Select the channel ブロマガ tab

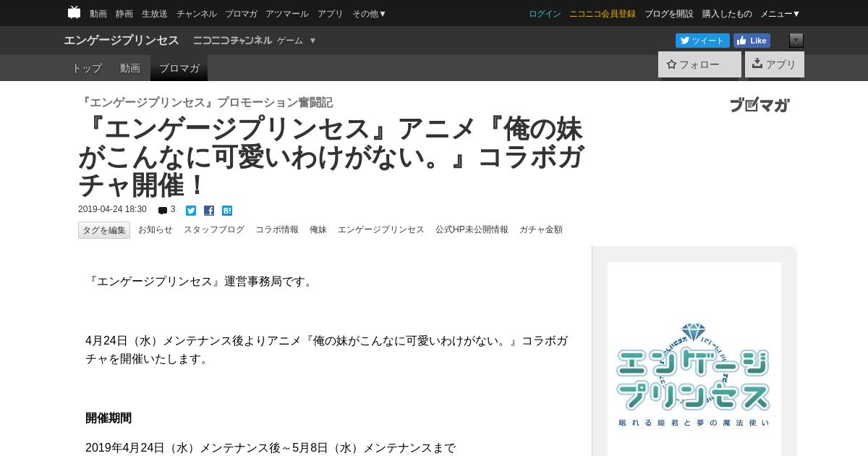coord(179,68)
